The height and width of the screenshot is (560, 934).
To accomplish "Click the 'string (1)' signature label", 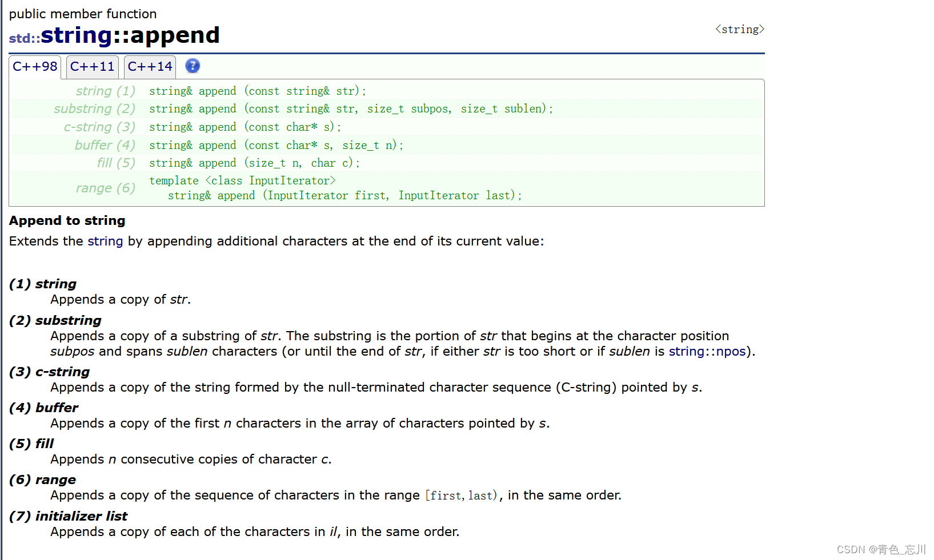I will [106, 91].
